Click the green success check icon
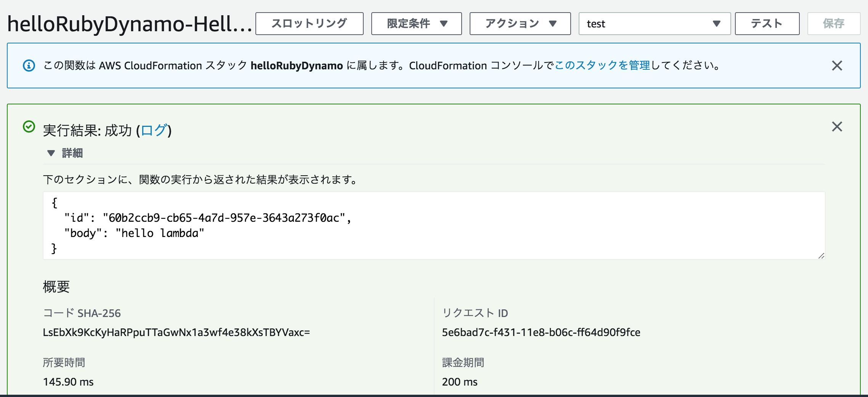 pyautogui.click(x=30, y=126)
